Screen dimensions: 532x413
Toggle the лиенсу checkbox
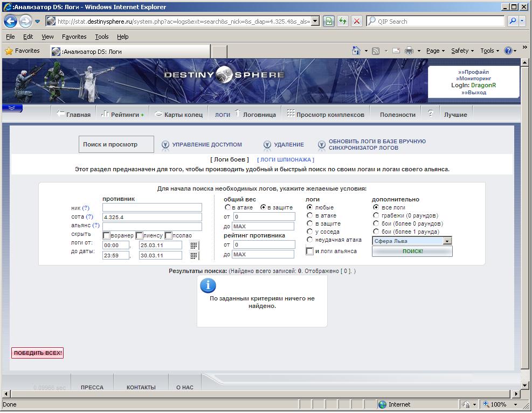point(139,235)
